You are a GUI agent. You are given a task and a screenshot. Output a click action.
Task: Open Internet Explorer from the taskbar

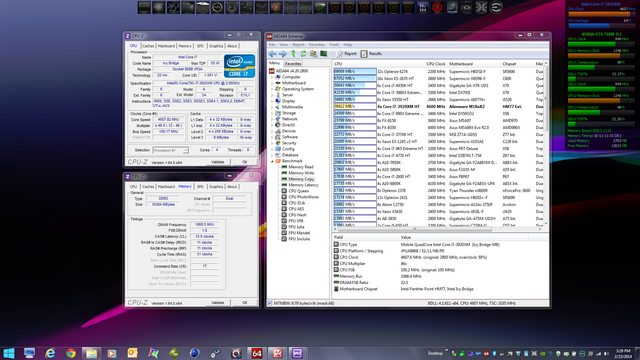pyautogui.click(x=50, y=353)
